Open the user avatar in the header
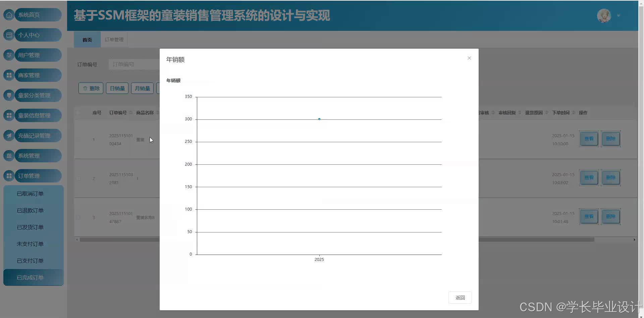 pos(604,15)
